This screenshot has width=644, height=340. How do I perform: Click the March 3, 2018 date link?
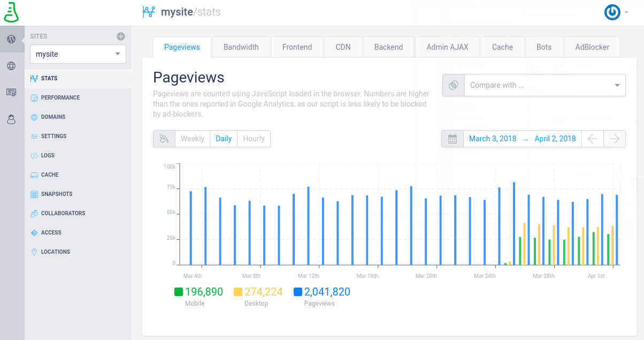coord(492,138)
